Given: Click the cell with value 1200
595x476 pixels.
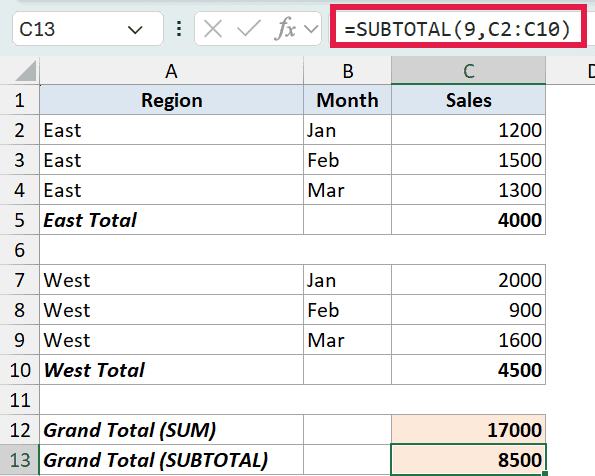Looking at the screenshot, I should coord(469,130).
